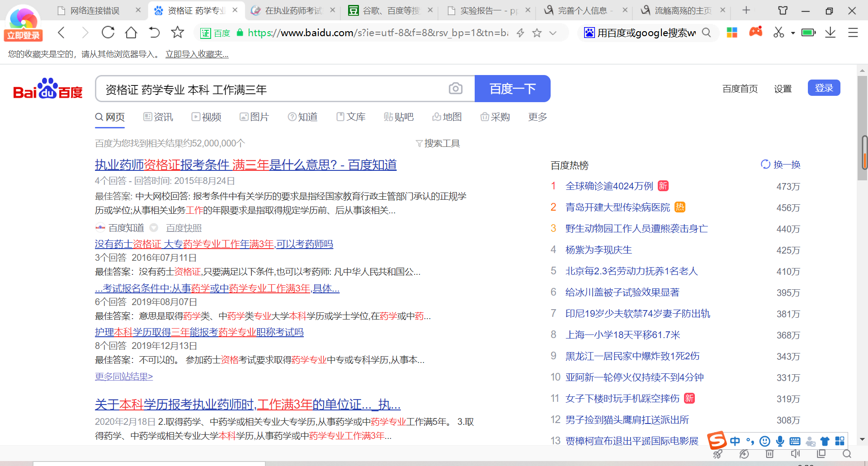Image resolution: width=868 pixels, height=466 pixels.
Task: Click the Sogou S logo on IME bar
Action: tap(717, 440)
